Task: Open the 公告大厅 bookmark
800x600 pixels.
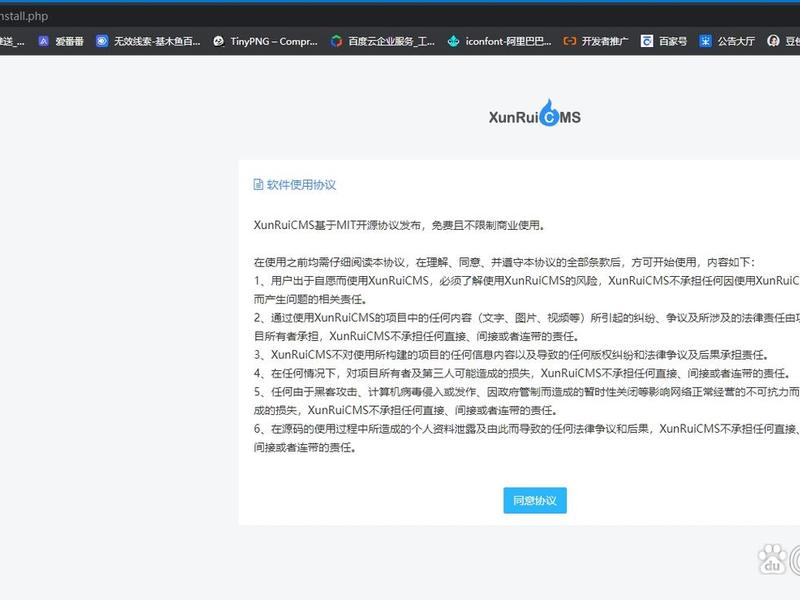Action: [727, 41]
